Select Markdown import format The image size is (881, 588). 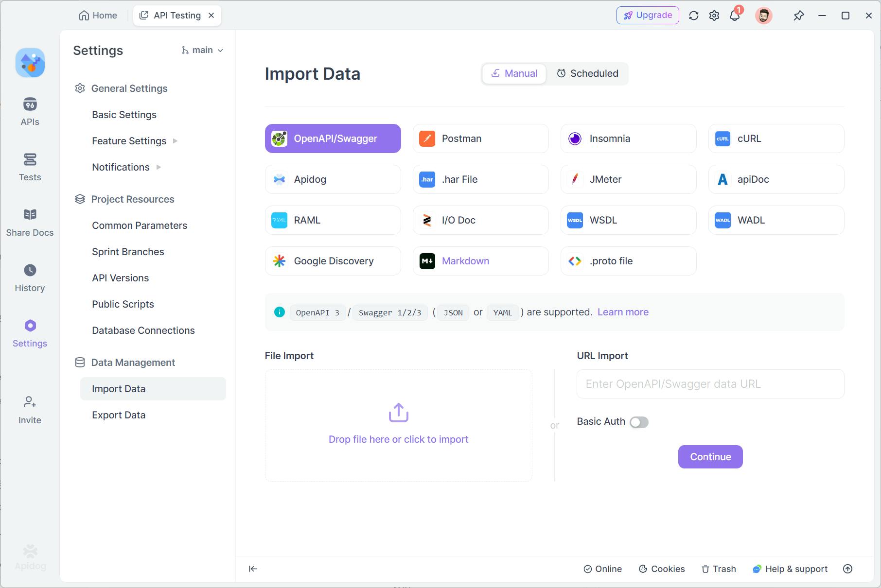[x=481, y=261]
